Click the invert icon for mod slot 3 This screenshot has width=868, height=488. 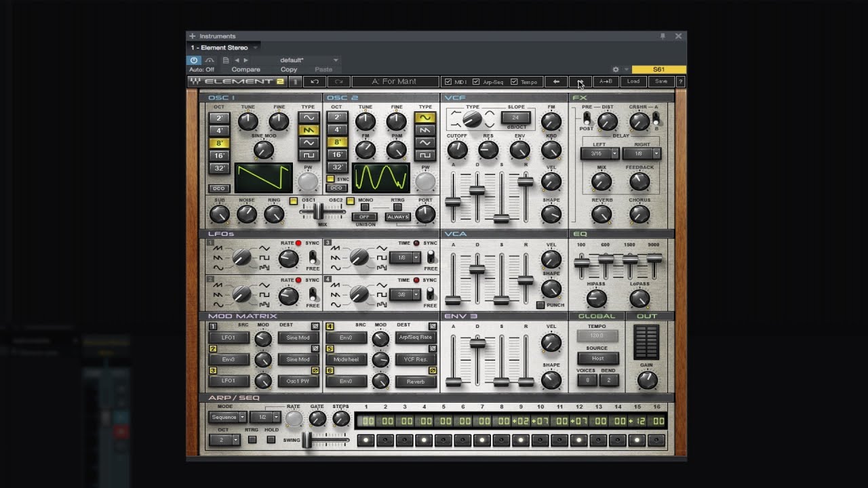pyautogui.click(x=315, y=371)
